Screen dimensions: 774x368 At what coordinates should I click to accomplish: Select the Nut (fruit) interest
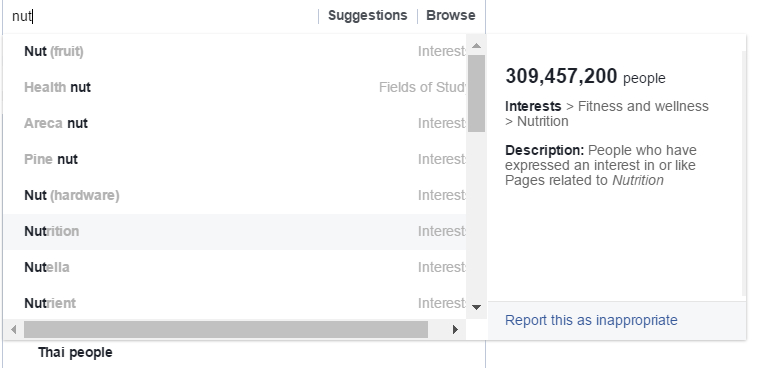point(235,51)
